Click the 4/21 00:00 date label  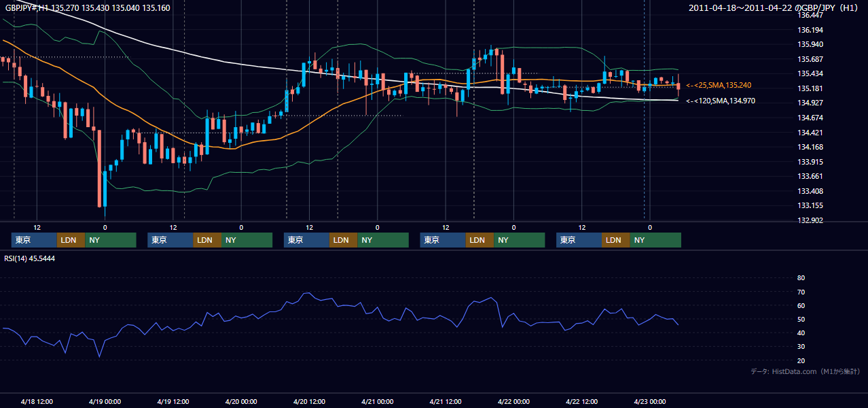(x=377, y=401)
